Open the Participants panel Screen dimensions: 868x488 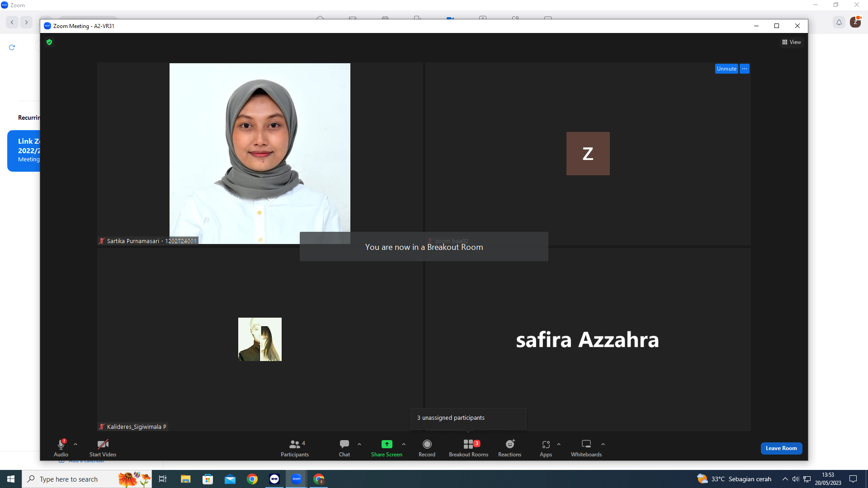click(x=295, y=448)
